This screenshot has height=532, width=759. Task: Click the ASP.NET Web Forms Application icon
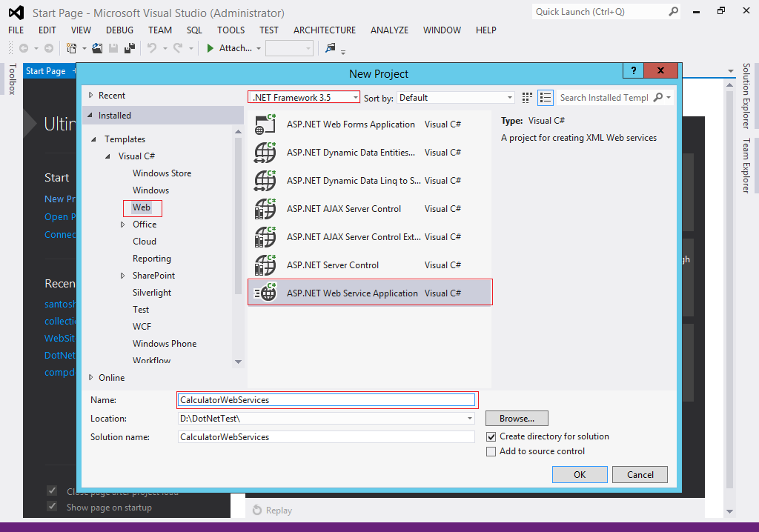pos(265,124)
